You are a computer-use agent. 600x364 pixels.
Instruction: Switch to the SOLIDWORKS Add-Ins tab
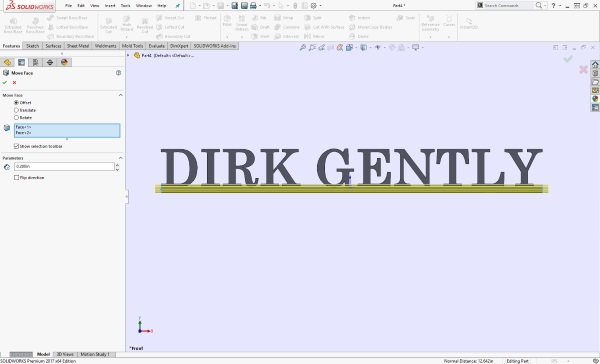click(215, 46)
